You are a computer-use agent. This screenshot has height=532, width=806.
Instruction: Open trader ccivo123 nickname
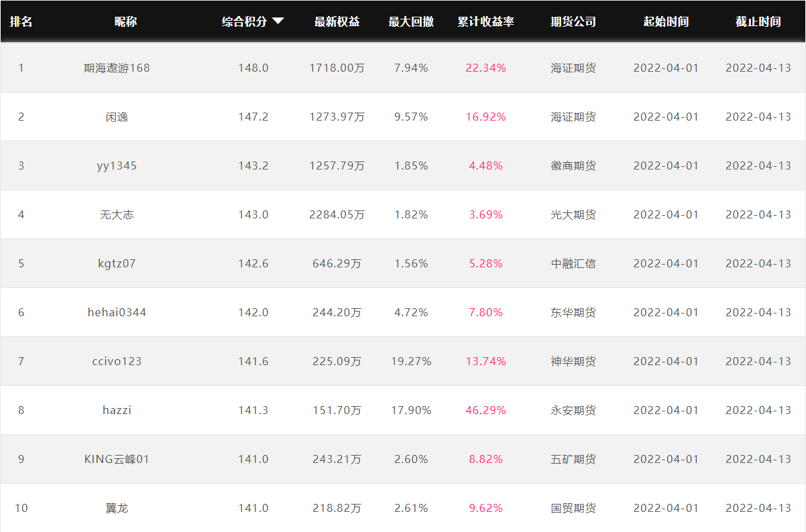pyautogui.click(x=117, y=361)
